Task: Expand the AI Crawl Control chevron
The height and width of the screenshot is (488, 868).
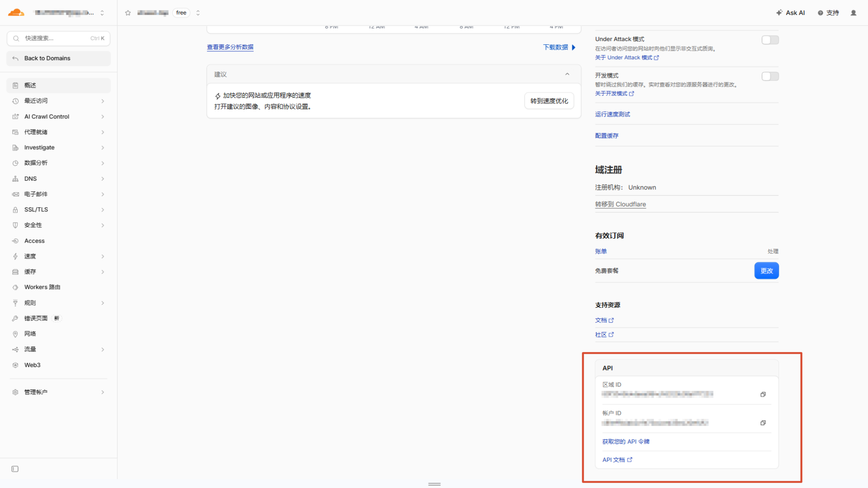Action: 103,117
